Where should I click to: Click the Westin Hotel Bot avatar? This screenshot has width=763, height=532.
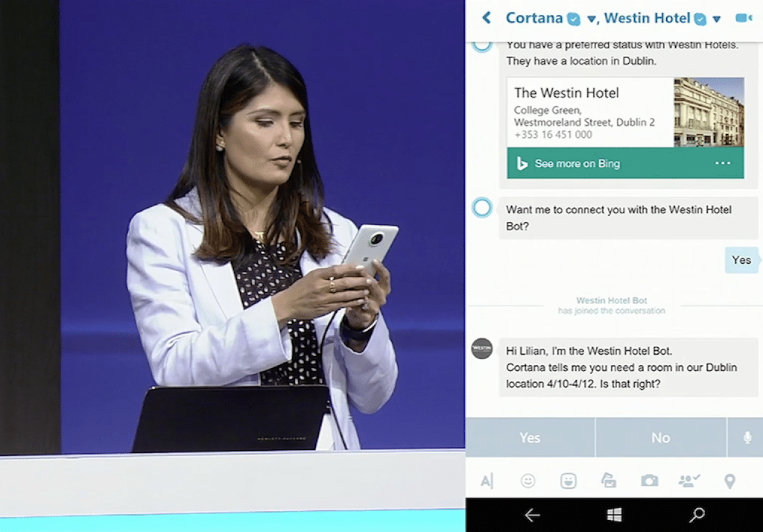[x=482, y=349]
